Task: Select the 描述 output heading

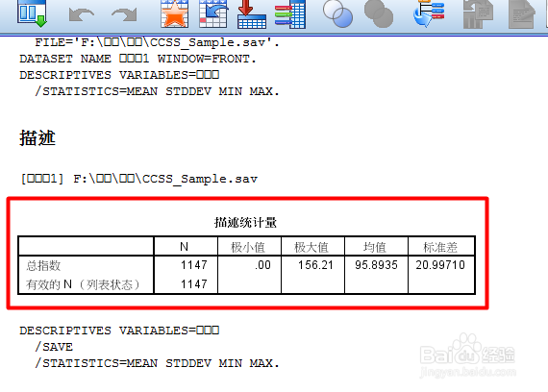Action: coord(37,137)
